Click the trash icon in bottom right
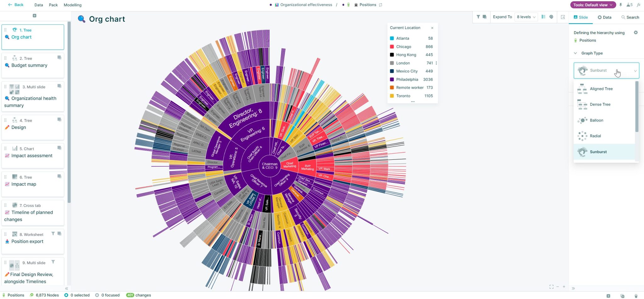644x299 pixels. [636, 296]
